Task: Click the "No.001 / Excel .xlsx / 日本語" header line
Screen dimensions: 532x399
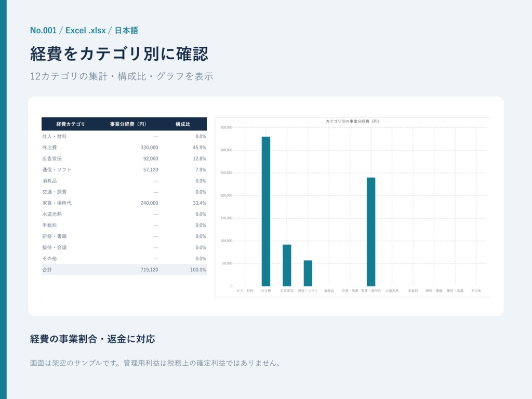Action: click(x=84, y=31)
